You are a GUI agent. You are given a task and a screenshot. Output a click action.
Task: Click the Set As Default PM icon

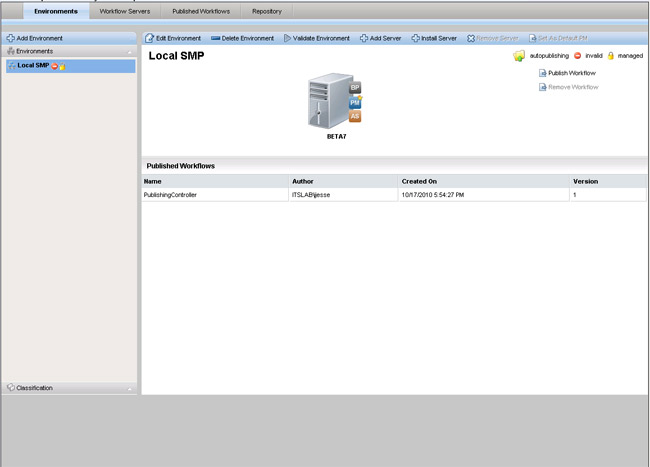point(533,38)
